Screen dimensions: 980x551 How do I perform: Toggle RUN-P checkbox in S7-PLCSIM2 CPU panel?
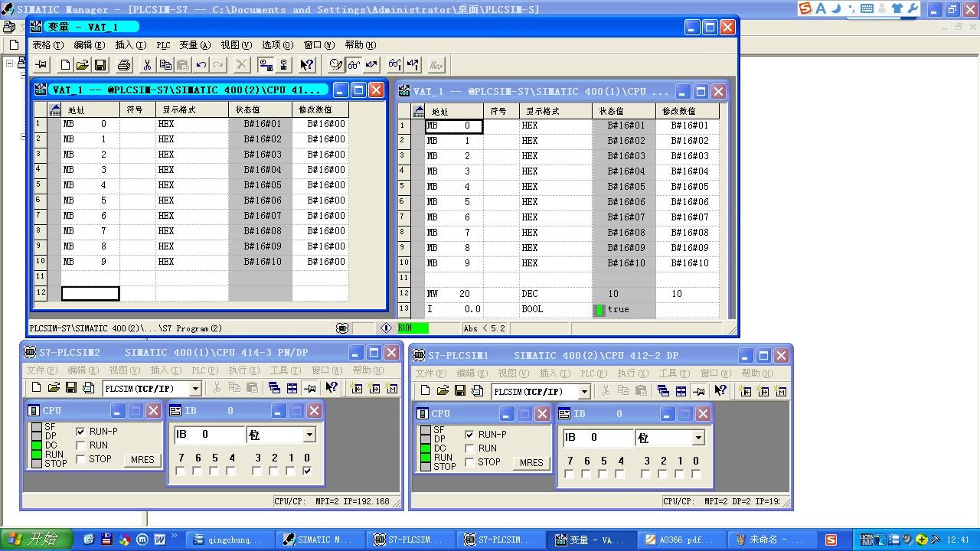80,432
